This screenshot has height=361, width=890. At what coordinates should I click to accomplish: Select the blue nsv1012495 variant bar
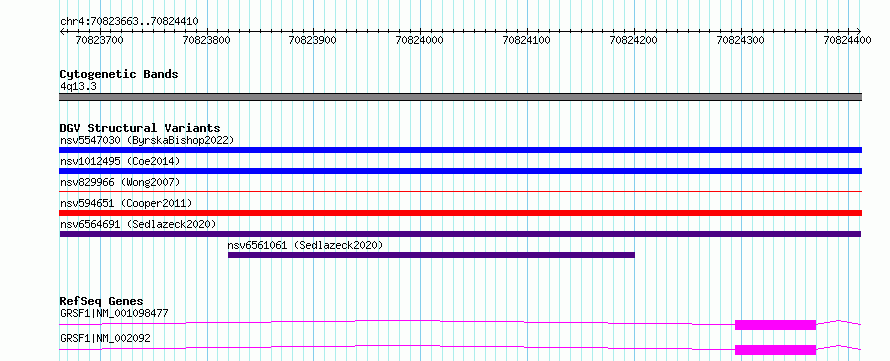(460, 171)
